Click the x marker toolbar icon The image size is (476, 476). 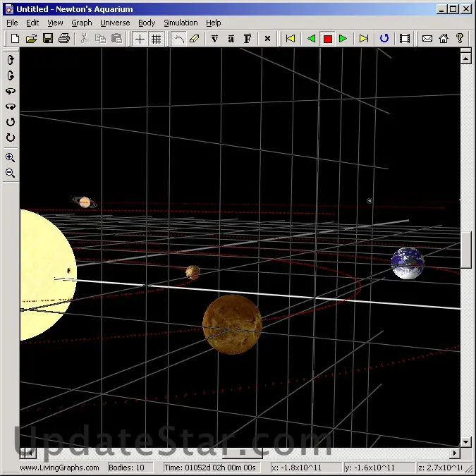pyautogui.click(x=267, y=39)
